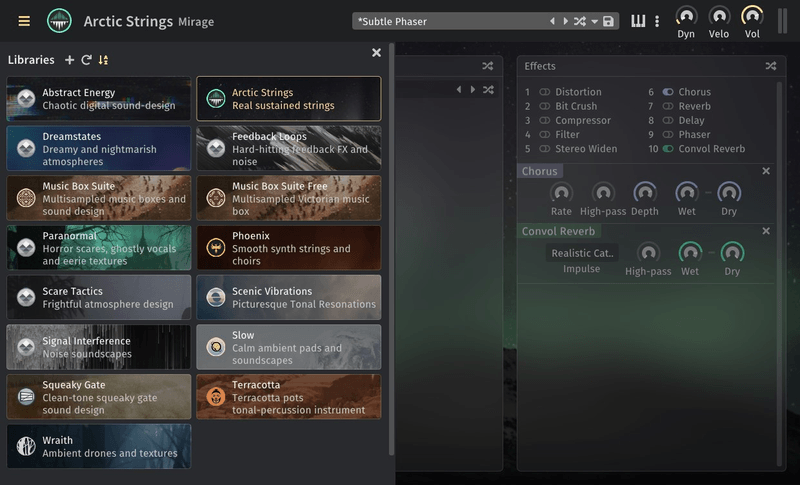Image resolution: width=800 pixels, height=485 pixels.
Task: Click the sort libraries icon
Action: point(103,60)
